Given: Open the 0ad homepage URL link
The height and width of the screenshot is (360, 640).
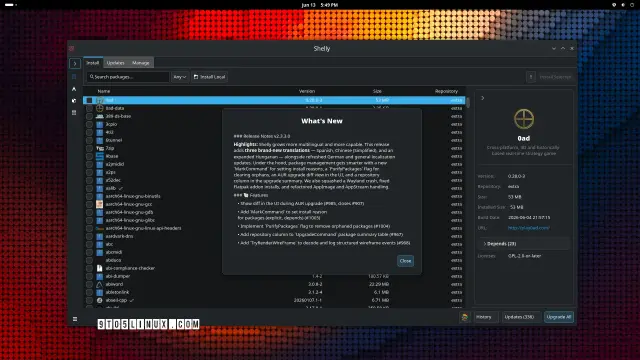Looking at the screenshot, I should (529, 228).
